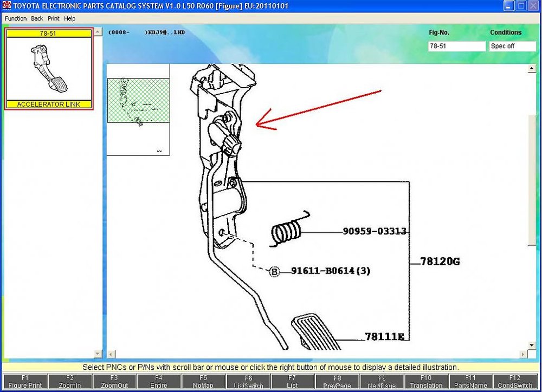Viewport: 542px width, 392px height.
Task: Minimize the parts catalog window
Action: point(509,6)
